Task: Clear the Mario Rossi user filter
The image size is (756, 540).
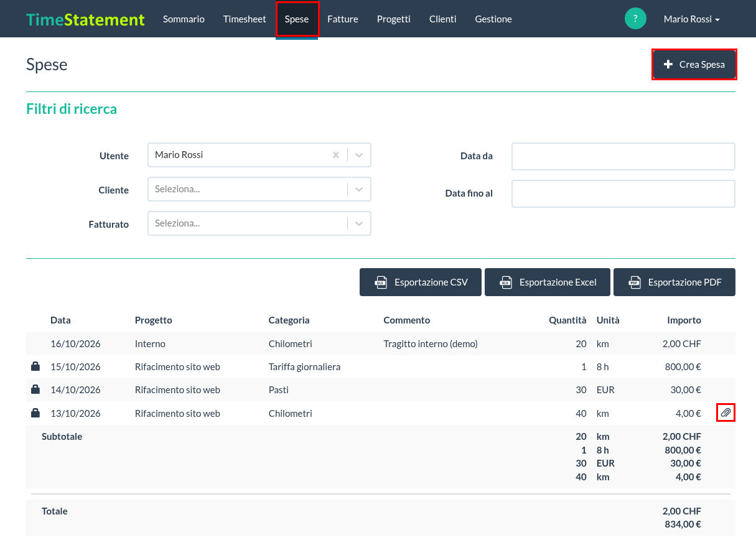Action: point(336,155)
